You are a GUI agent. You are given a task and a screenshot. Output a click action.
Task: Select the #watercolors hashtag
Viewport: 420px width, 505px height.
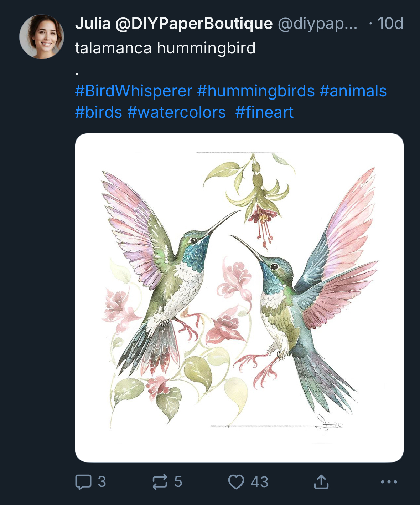tap(176, 112)
